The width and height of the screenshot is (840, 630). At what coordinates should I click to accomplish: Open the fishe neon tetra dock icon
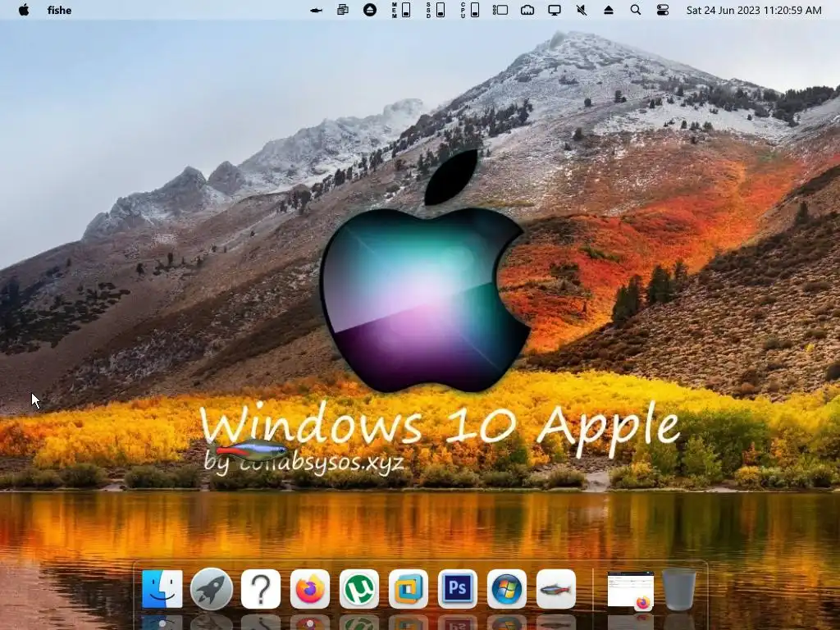coord(556,589)
